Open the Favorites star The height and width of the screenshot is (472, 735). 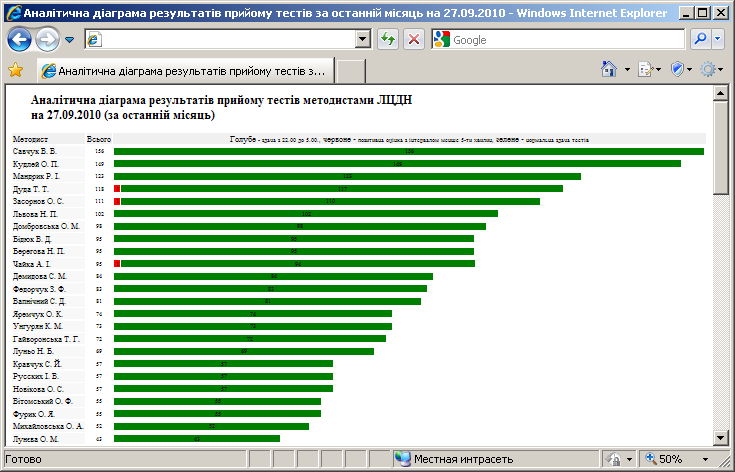[15, 70]
